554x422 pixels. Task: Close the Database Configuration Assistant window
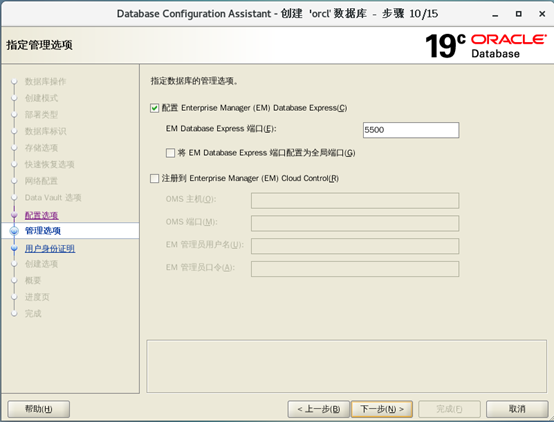coord(542,14)
